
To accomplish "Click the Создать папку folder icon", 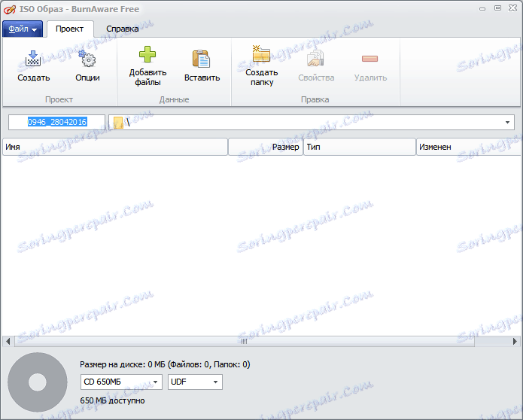I will (261, 54).
